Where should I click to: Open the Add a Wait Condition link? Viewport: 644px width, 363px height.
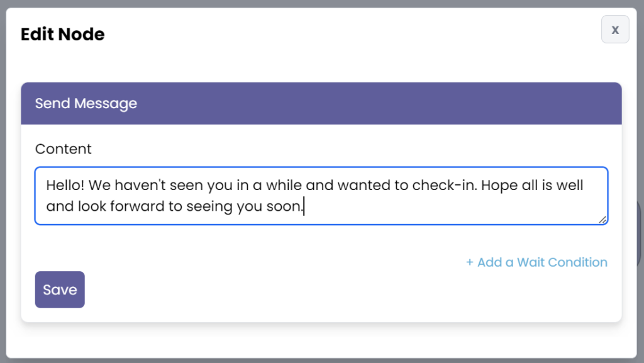click(541, 262)
